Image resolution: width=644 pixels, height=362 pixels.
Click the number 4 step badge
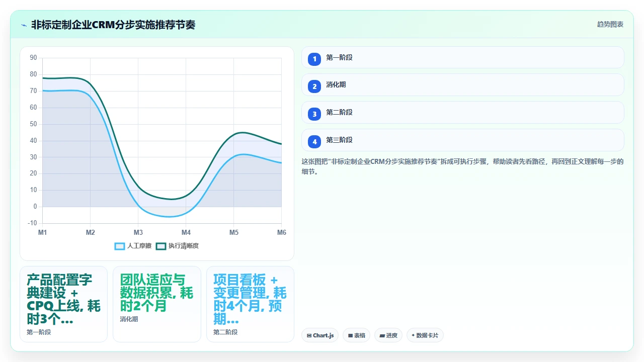click(314, 142)
